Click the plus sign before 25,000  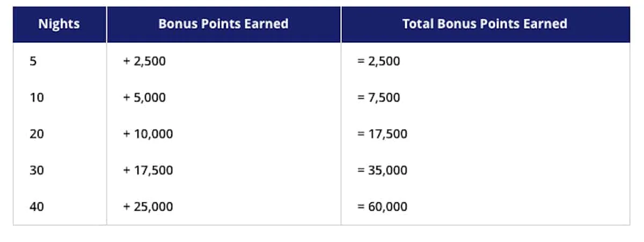point(127,207)
